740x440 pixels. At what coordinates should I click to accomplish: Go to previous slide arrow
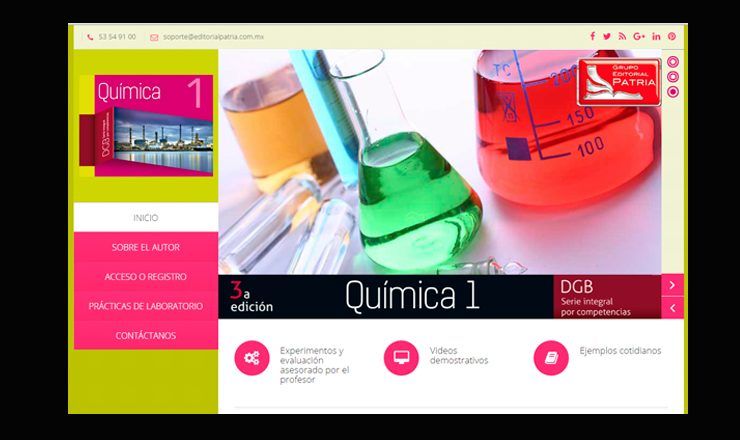(673, 308)
